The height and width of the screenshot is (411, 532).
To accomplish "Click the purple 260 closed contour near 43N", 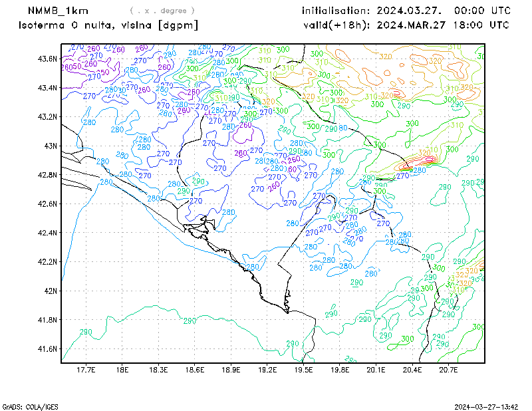I will pyautogui.click(x=244, y=135).
